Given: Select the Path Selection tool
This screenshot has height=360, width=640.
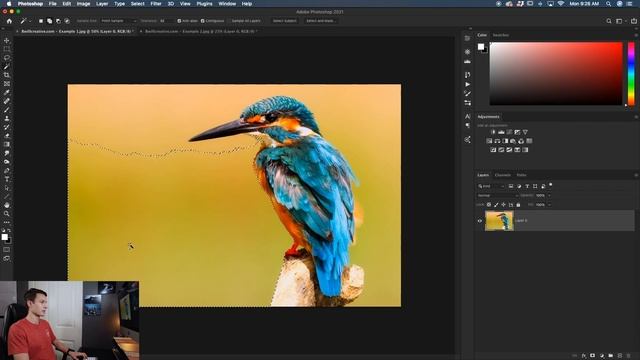Looking at the screenshot, I should 7,188.
